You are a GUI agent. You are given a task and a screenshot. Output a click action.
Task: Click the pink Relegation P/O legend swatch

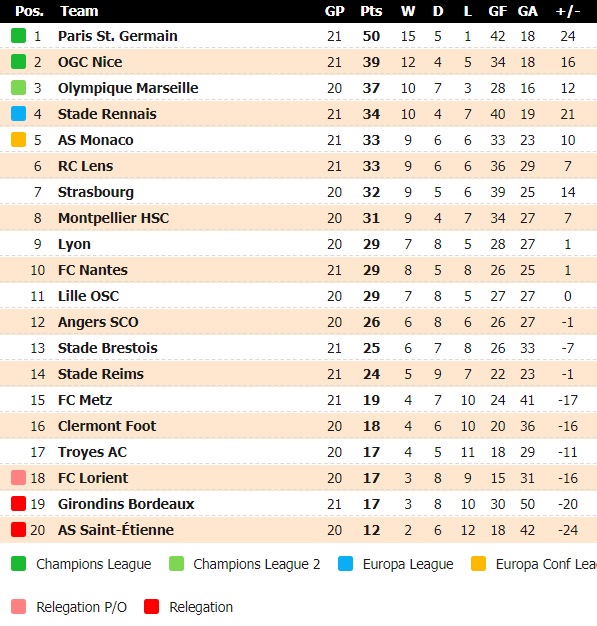pos(18,606)
